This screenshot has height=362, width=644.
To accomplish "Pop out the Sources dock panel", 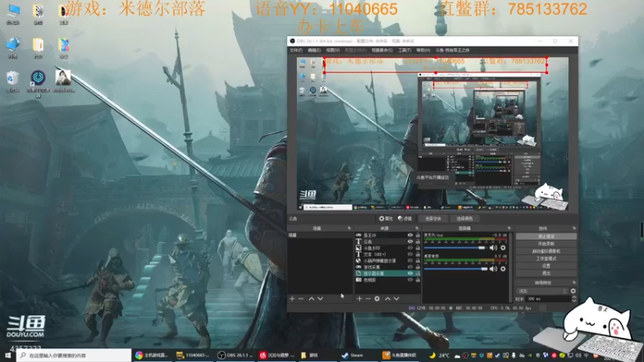I will 417,228.
